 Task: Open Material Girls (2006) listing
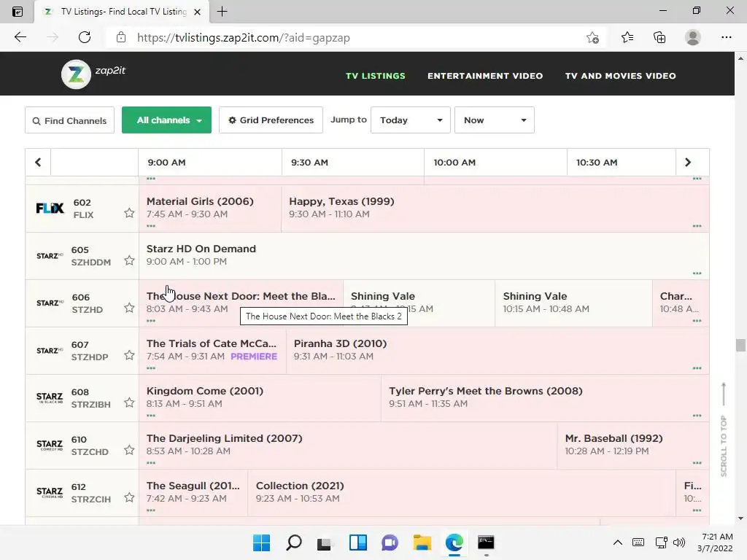209,208
